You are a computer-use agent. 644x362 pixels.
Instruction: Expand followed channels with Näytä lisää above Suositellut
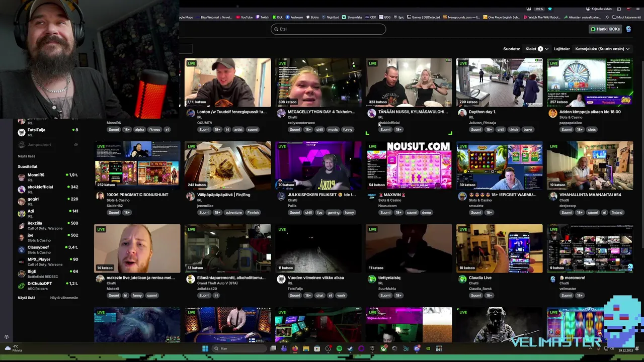pos(27,156)
